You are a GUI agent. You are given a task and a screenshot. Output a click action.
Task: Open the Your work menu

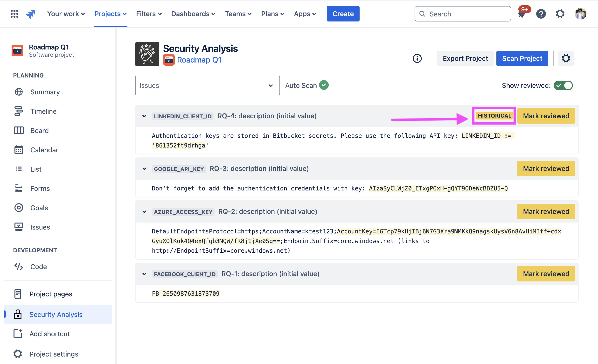(x=66, y=14)
